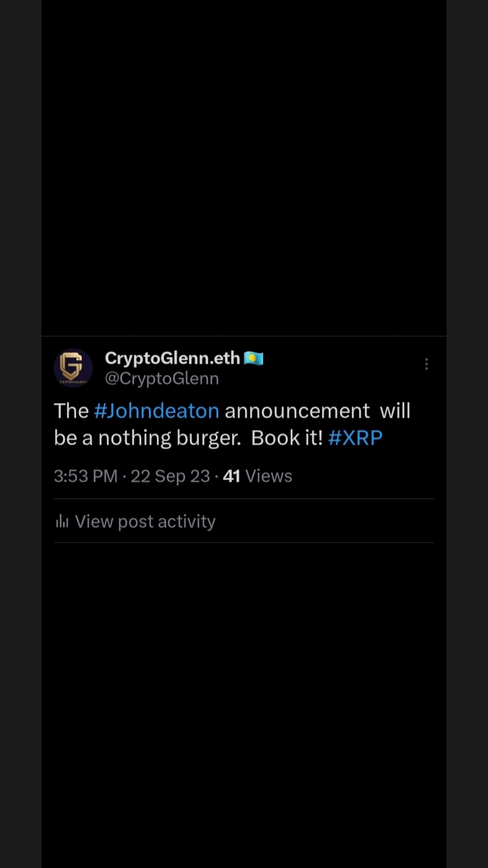Click the @CryptoGlenn handle

coord(162,378)
